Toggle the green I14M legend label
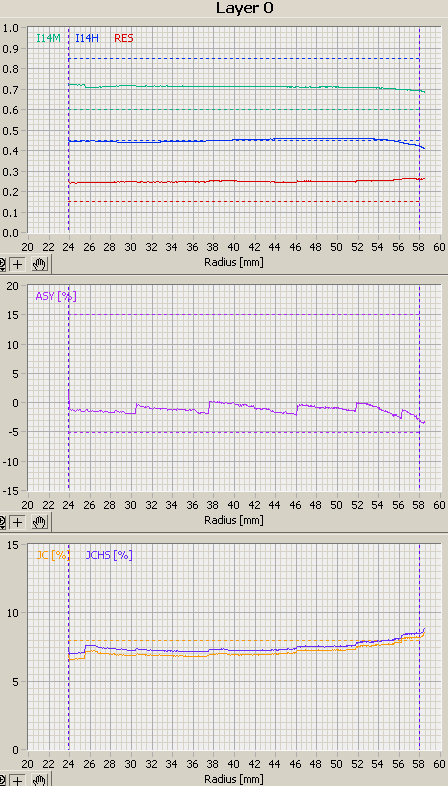This screenshot has height=786, width=448. pos(49,38)
